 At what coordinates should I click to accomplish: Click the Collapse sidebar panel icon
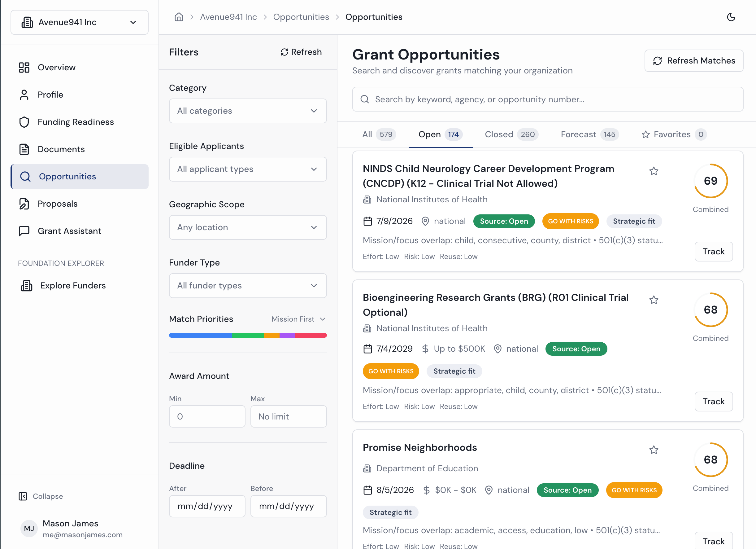pos(23,496)
